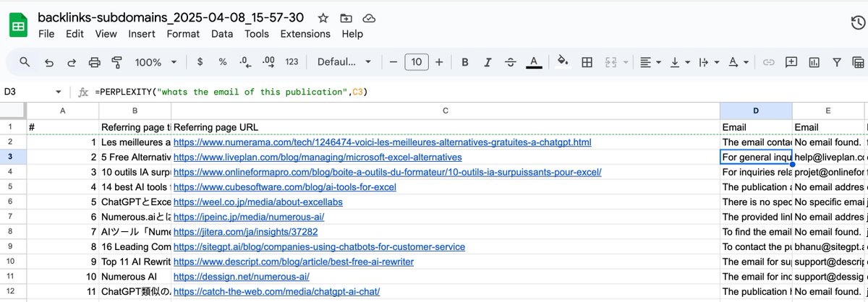The width and height of the screenshot is (868, 302).
Task: Click the Google Sheets home logo
Action: tap(18, 25)
